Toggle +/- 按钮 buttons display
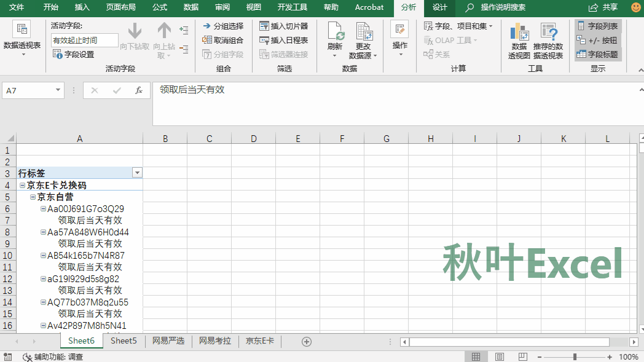The image size is (644, 362). (597, 41)
